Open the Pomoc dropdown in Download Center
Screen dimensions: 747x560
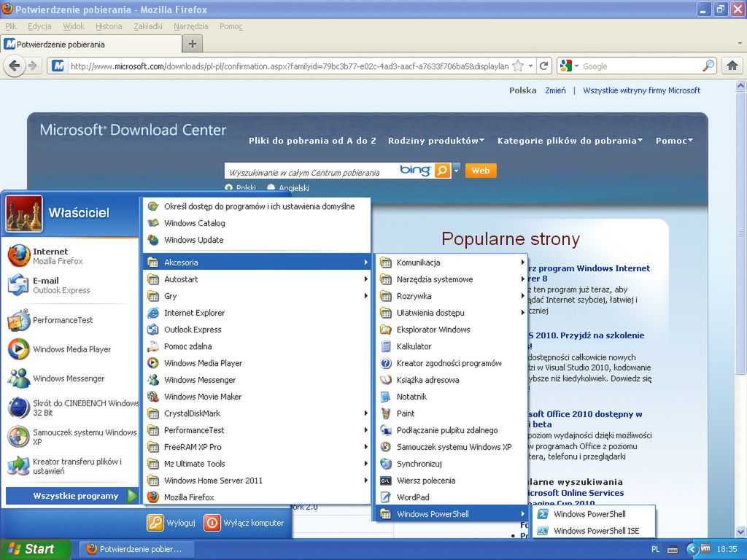point(674,141)
